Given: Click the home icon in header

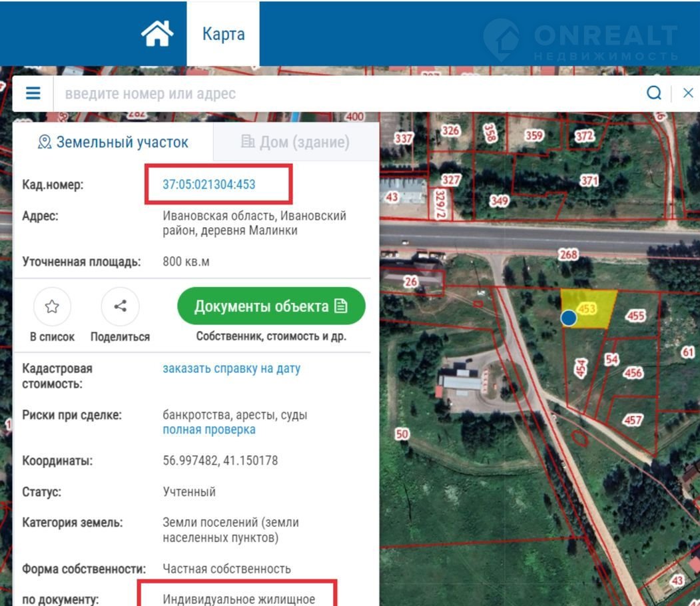Looking at the screenshot, I should [157, 33].
